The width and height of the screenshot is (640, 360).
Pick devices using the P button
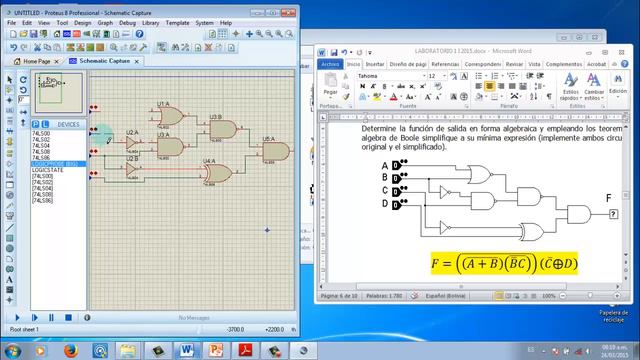[x=36, y=124]
